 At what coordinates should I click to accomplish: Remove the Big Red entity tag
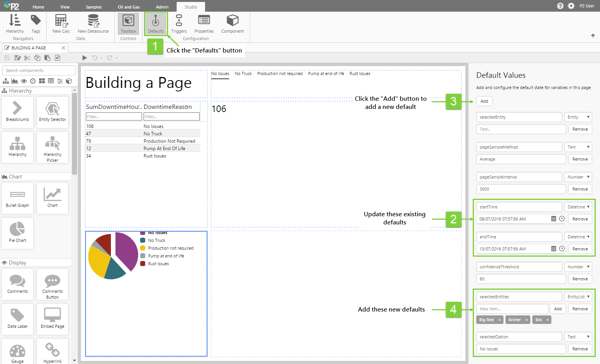pyautogui.click(x=500, y=320)
